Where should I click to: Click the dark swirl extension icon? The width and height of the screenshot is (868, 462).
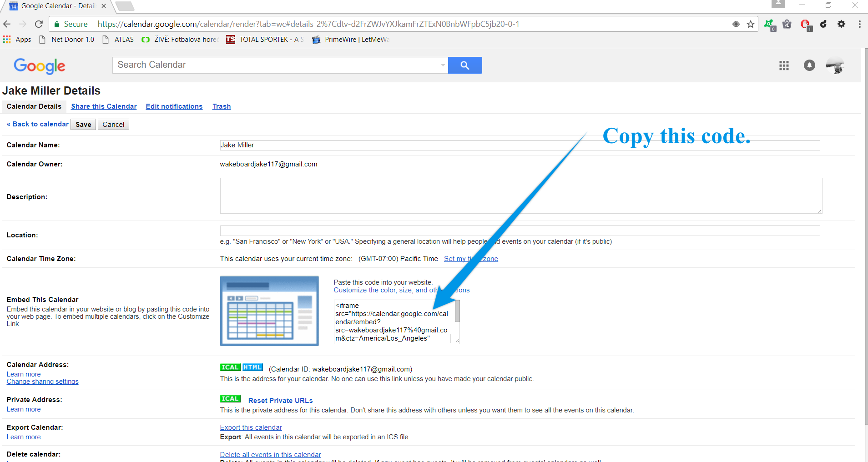[x=823, y=24]
